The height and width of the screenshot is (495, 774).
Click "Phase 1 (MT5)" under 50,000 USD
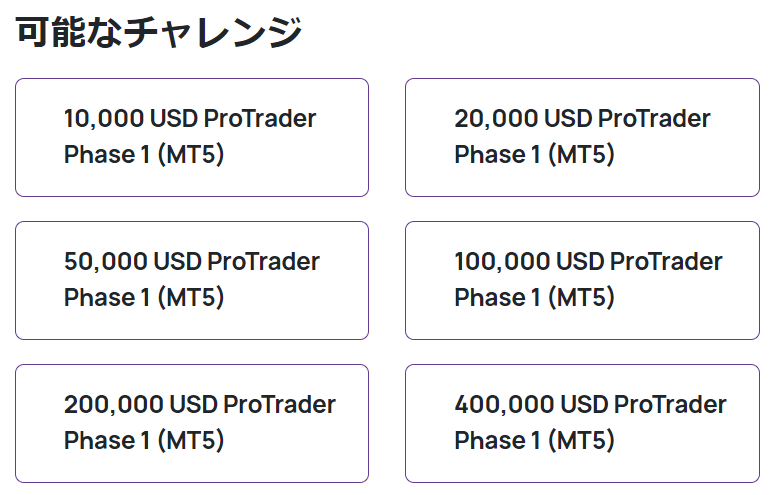coord(144,298)
